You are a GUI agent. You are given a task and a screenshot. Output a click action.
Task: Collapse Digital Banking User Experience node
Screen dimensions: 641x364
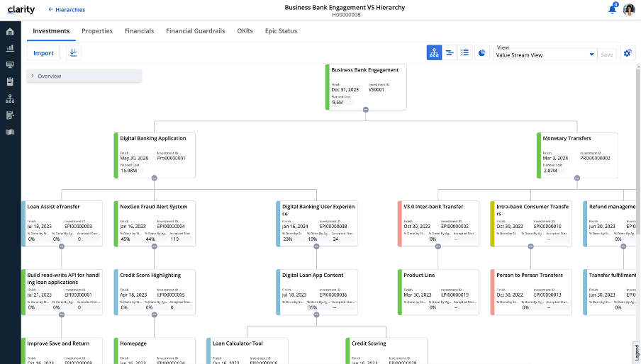coord(316,246)
